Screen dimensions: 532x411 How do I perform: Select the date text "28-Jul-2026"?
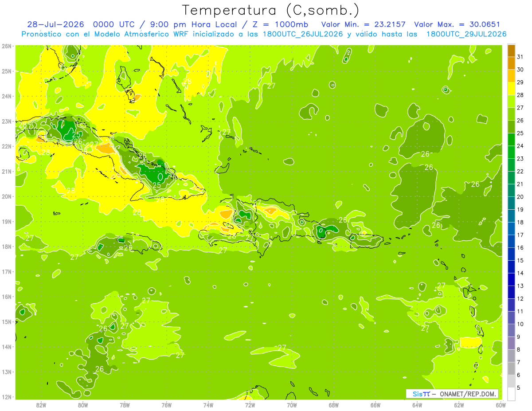[x=55, y=24]
